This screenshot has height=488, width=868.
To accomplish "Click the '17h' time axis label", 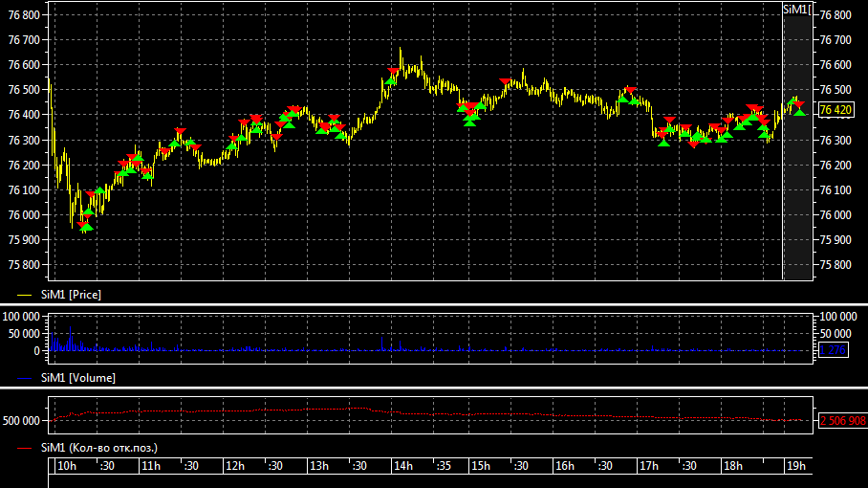I will pyautogui.click(x=649, y=466).
